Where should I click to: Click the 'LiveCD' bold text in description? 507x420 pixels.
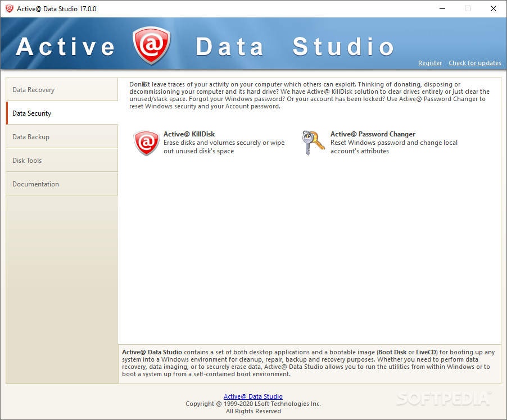pyautogui.click(x=426, y=352)
